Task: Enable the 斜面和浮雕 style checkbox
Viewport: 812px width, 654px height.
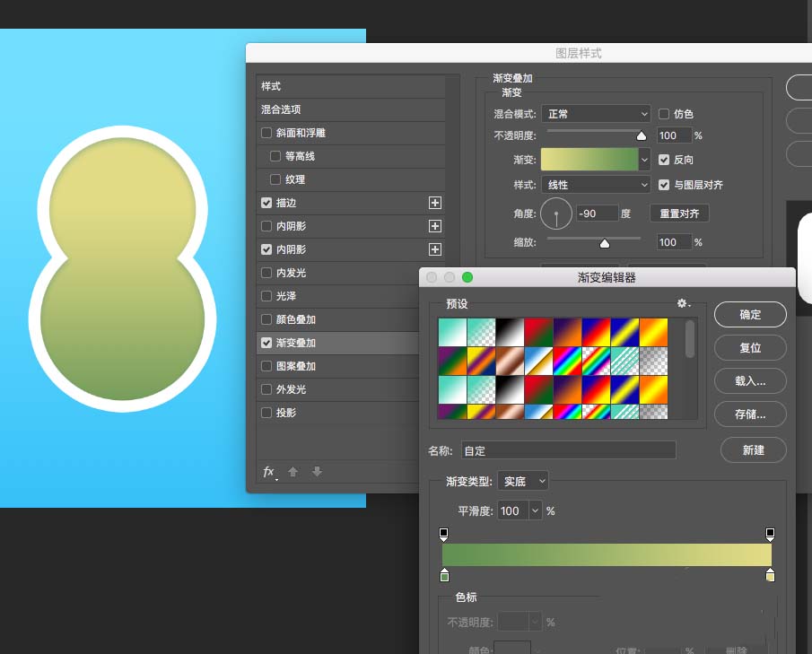Action: (x=266, y=133)
